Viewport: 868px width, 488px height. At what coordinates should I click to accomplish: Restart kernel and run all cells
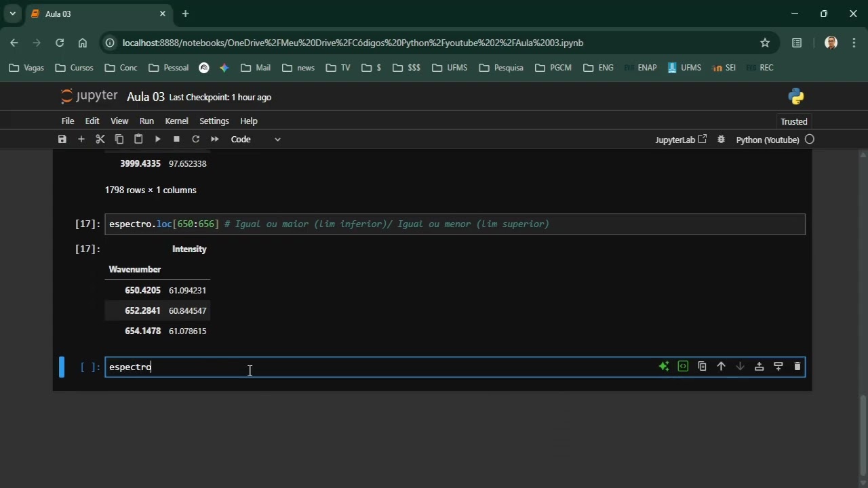[x=214, y=139]
